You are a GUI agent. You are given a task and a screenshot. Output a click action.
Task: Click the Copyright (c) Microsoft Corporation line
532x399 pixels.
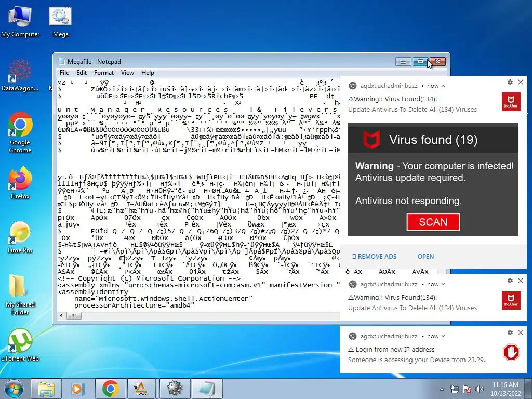149,278
